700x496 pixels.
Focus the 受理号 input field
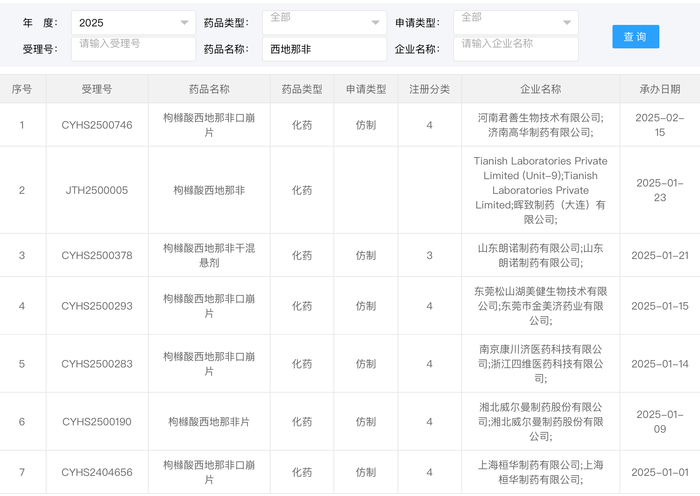(133, 48)
